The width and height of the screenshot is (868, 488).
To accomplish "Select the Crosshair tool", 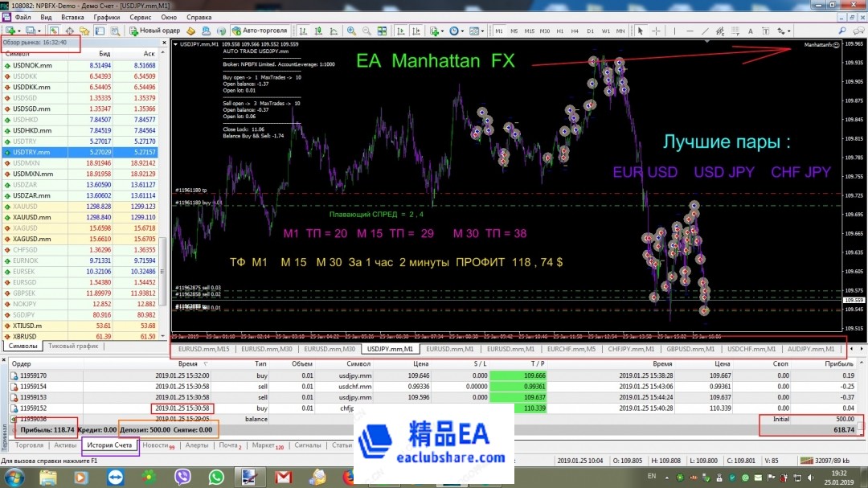I will pos(656,31).
